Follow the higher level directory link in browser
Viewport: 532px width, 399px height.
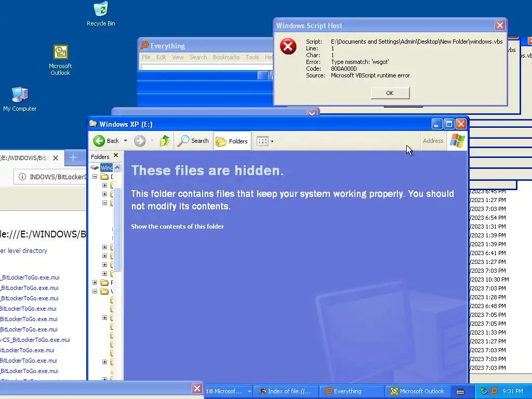[x=23, y=251]
